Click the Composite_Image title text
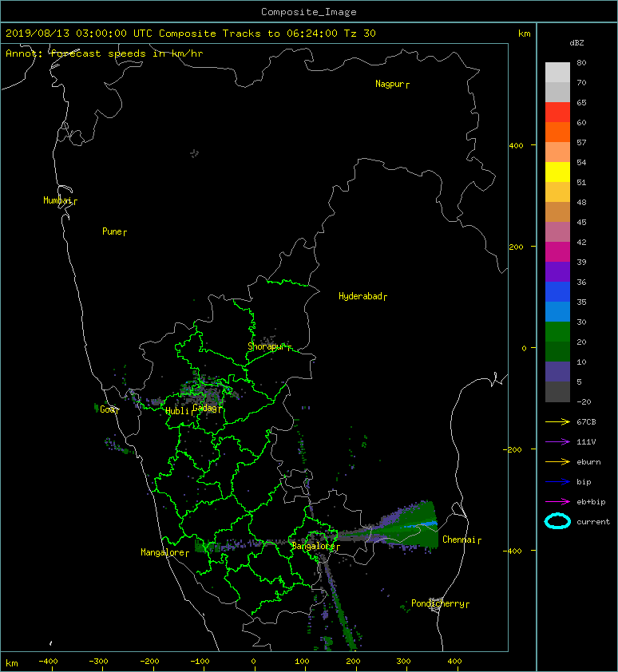This screenshot has height=672, width=618. 309,12
